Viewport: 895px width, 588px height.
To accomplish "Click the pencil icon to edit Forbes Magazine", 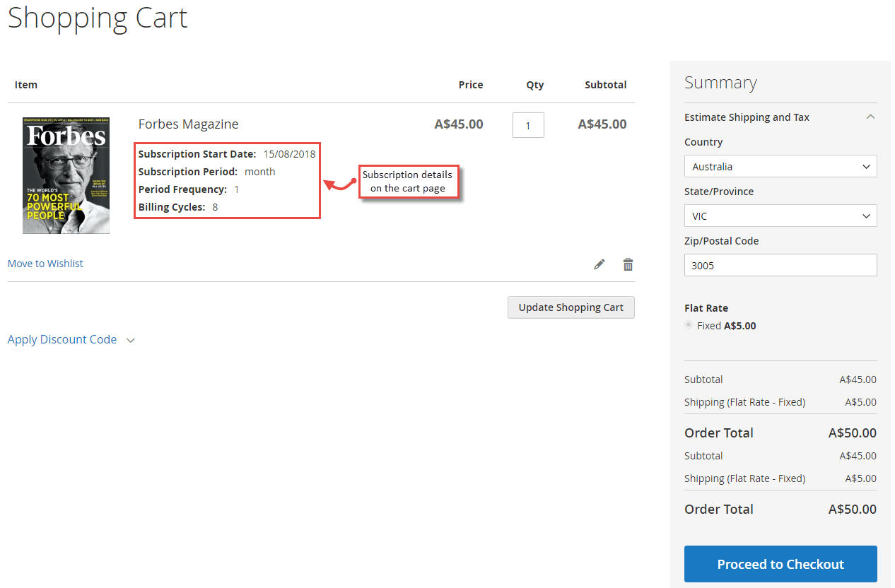I will (599, 263).
